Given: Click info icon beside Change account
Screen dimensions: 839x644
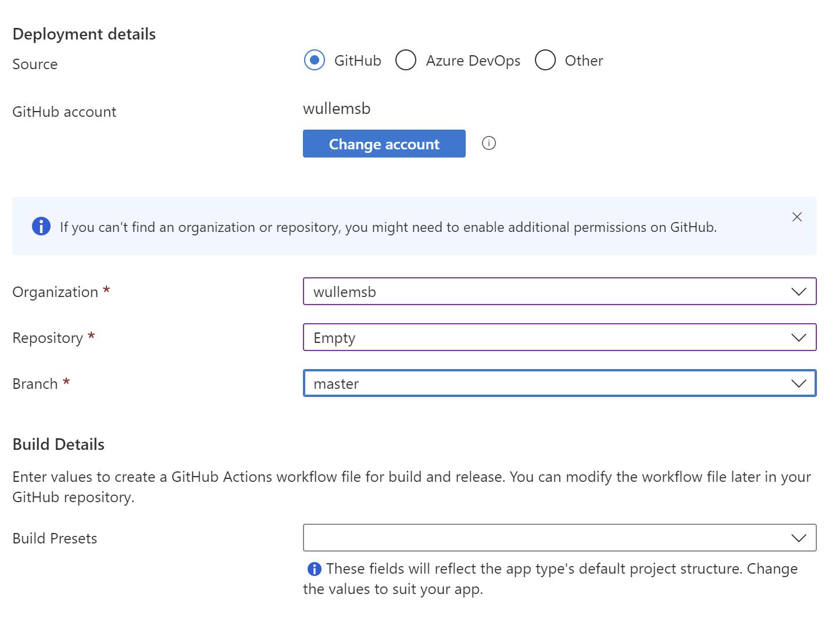Looking at the screenshot, I should click(x=489, y=143).
